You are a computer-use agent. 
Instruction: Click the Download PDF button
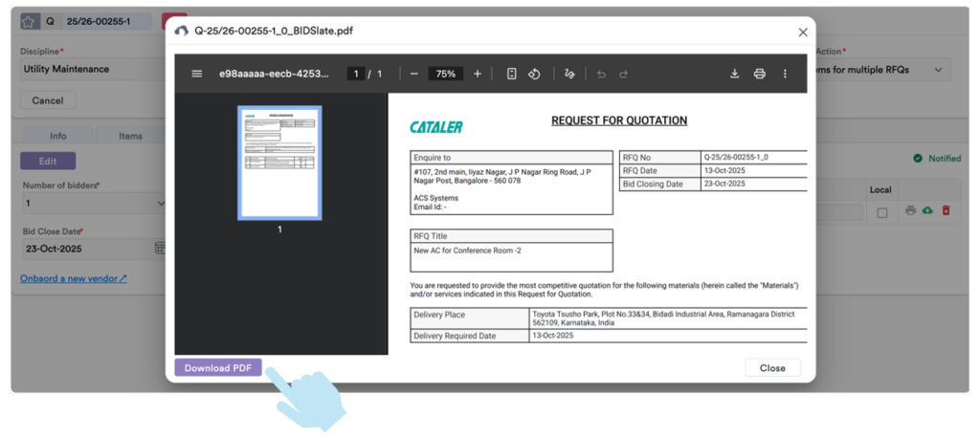pyautogui.click(x=218, y=368)
